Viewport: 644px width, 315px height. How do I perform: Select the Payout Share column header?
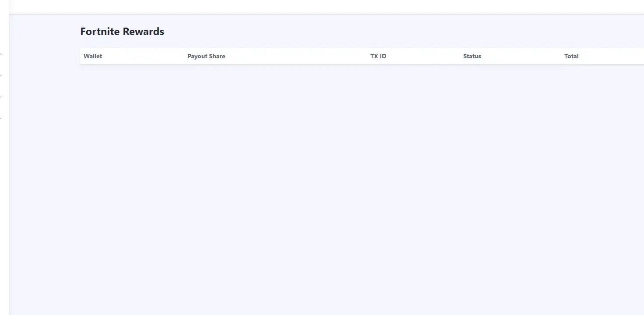[x=206, y=56]
